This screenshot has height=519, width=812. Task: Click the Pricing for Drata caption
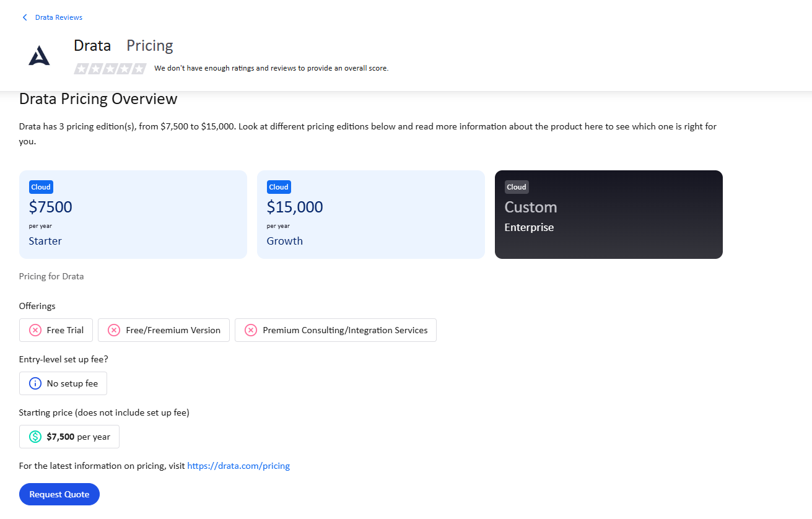pyautogui.click(x=51, y=276)
